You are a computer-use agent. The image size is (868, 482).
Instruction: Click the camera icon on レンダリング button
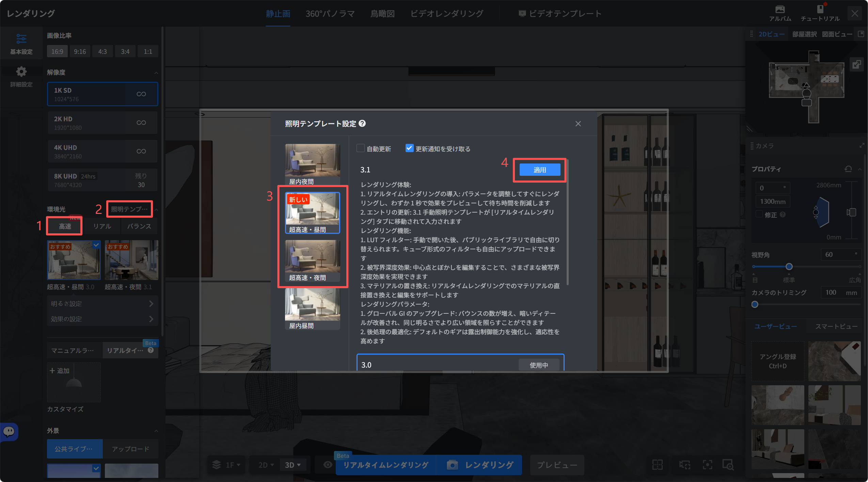point(452,465)
